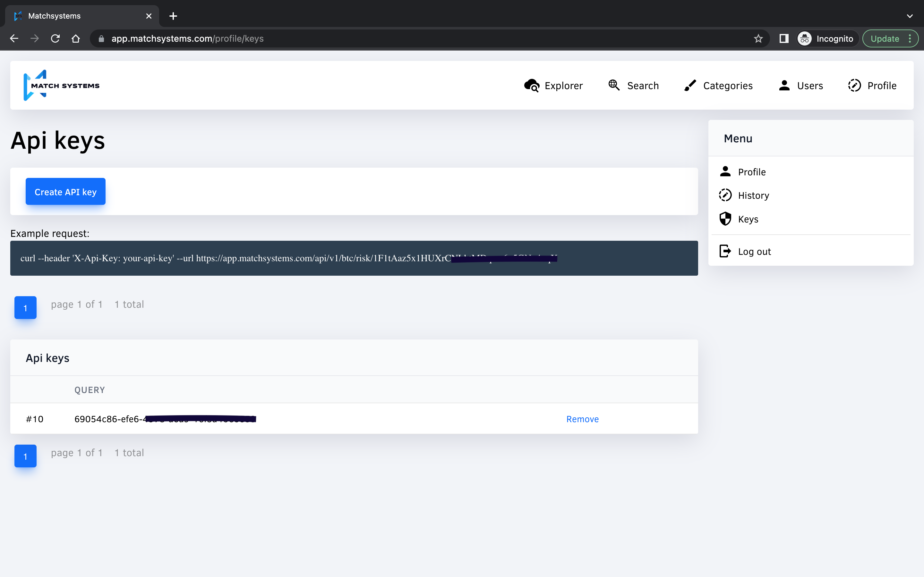Viewport: 924px width, 577px height.
Task: Open the Explorer cloud icon
Action: (x=532, y=86)
